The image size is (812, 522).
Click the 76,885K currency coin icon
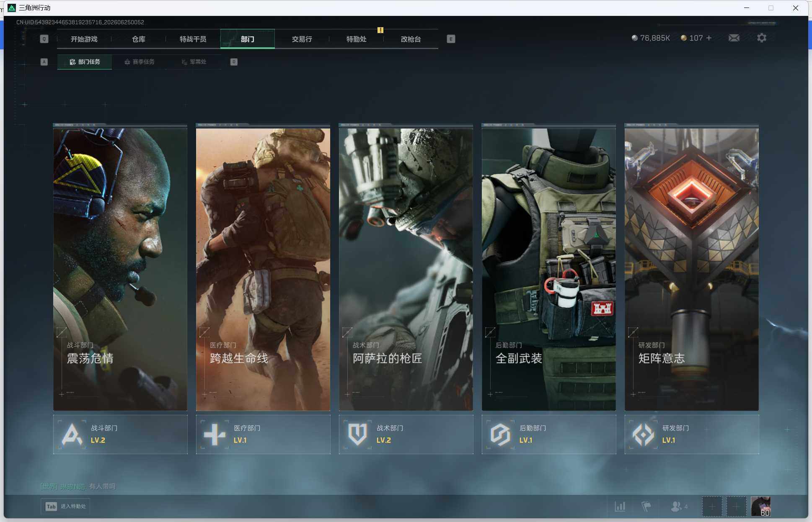coord(635,38)
